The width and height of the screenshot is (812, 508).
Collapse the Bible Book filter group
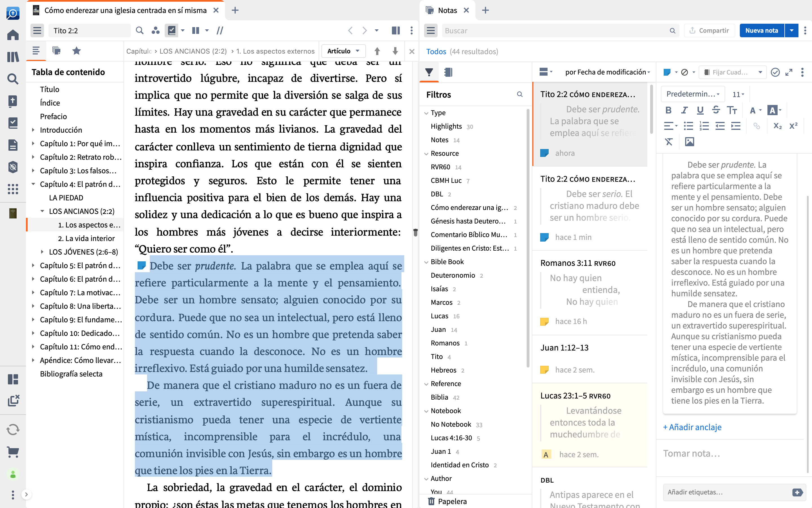(426, 262)
